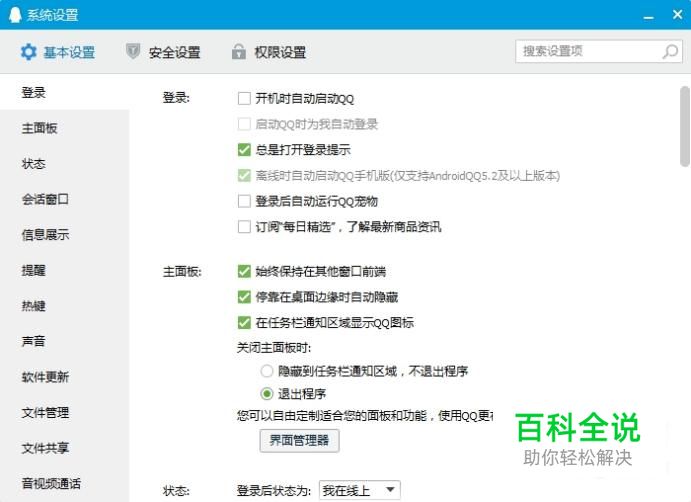Image resolution: width=691 pixels, height=502 pixels.
Task: Go to 热键 in the sidebar
Action: click(x=64, y=306)
